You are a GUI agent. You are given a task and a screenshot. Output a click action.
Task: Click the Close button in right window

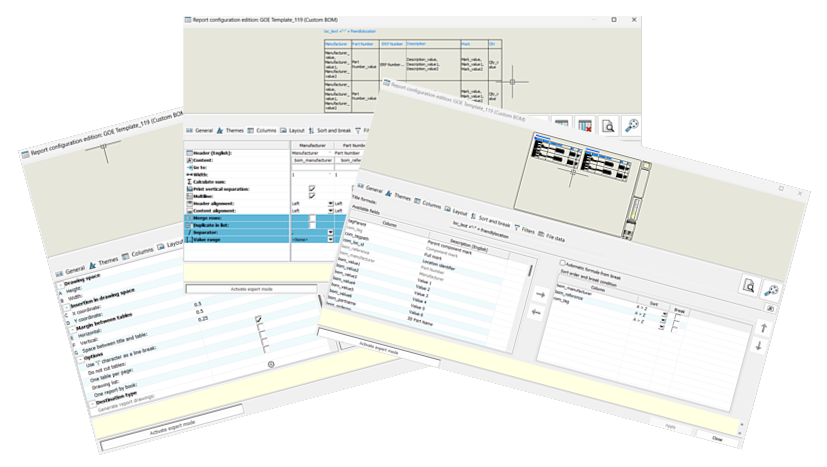[x=718, y=438]
